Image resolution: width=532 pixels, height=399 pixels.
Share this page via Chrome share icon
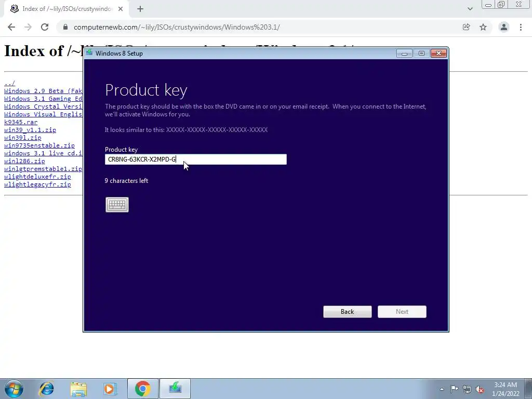tap(467, 27)
